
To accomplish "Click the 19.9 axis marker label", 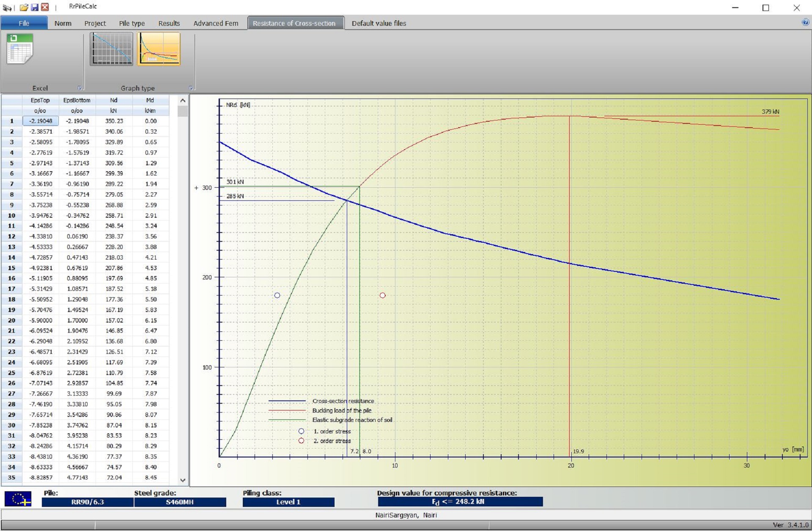I will point(578,452).
